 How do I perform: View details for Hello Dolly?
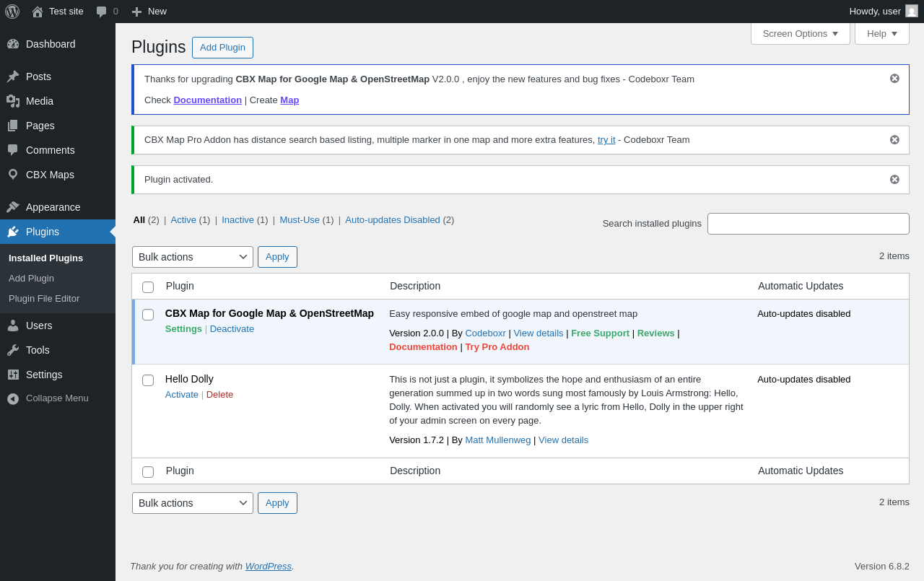(x=563, y=440)
